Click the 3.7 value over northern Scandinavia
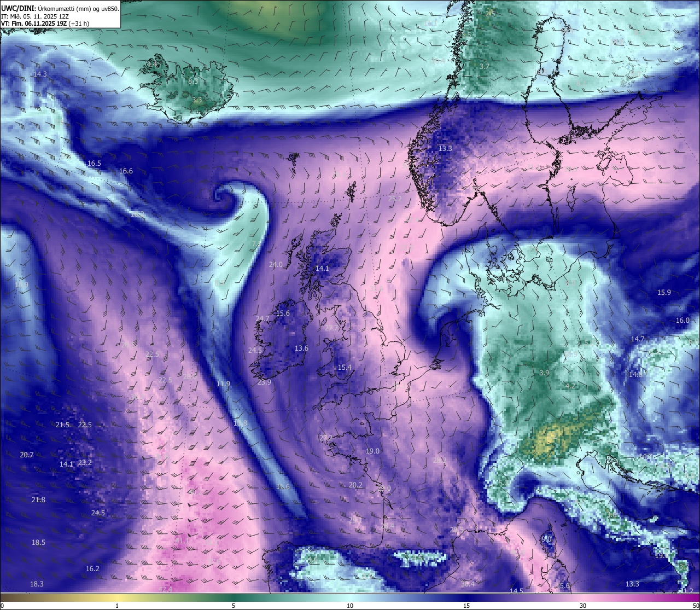This screenshot has height=610, width=700. (484, 67)
